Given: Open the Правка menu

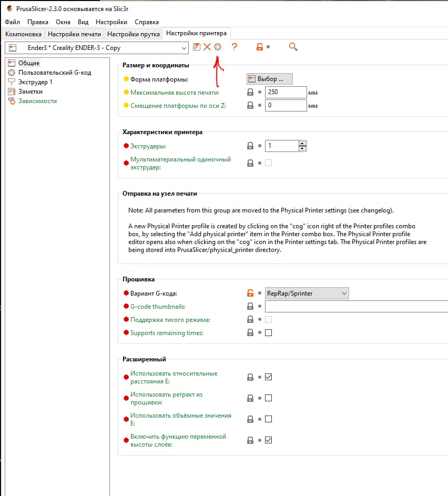Looking at the screenshot, I should point(38,22).
